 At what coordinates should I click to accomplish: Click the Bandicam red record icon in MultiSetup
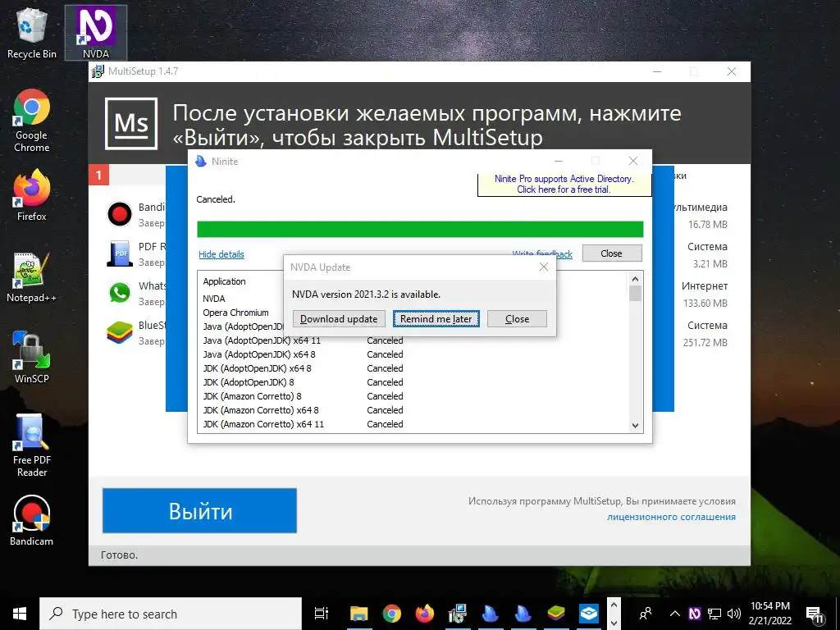120,214
